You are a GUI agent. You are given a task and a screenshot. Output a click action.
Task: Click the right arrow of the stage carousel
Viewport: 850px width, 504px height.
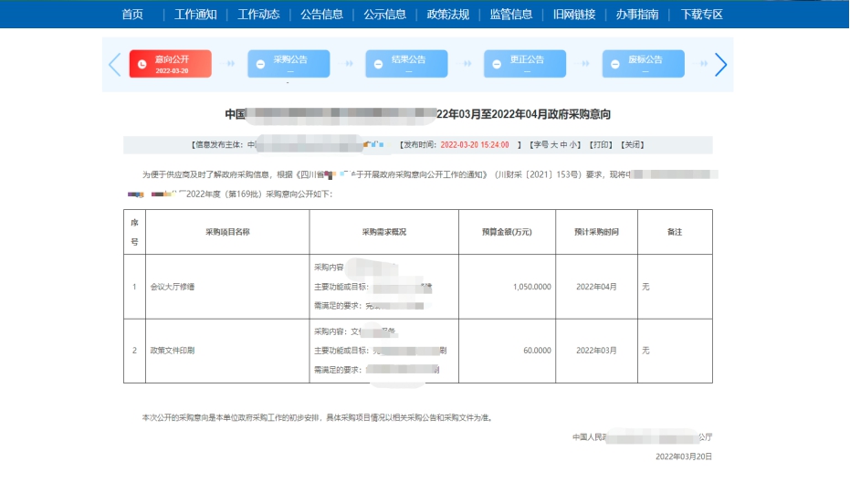(x=720, y=65)
